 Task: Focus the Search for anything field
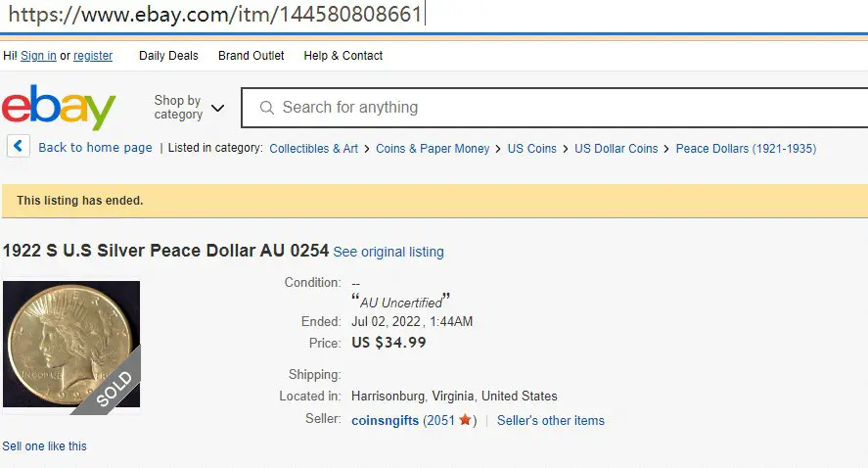coord(555,108)
